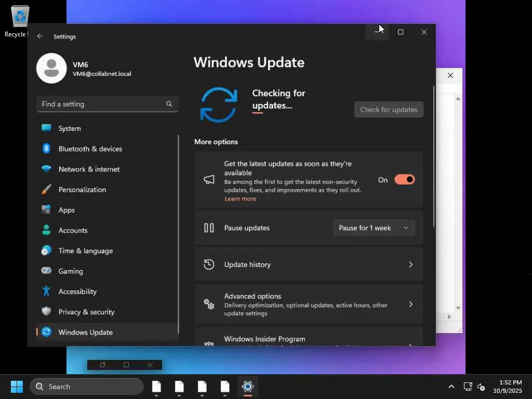Click the sidebar navigation scrollbar
Screen dimensions: 532x399
coord(178,234)
